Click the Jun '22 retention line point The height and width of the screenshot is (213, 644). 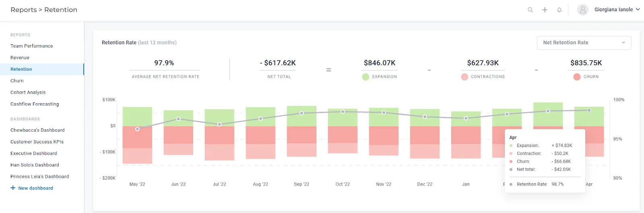pos(178,119)
